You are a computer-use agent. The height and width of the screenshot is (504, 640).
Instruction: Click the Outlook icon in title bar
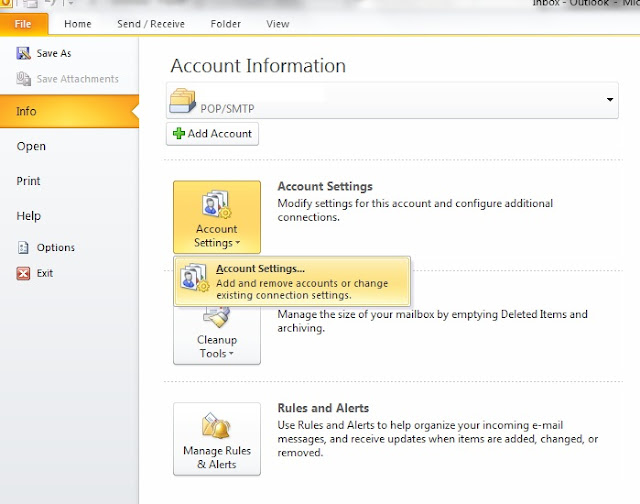tap(6, 3)
